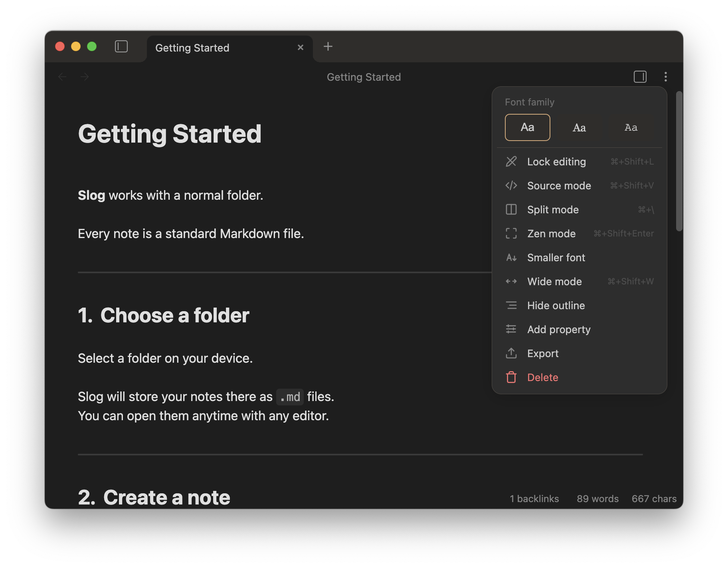728x568 pixels.
Task: Toggle Lock editing in the menu
Action: point(556,162)
